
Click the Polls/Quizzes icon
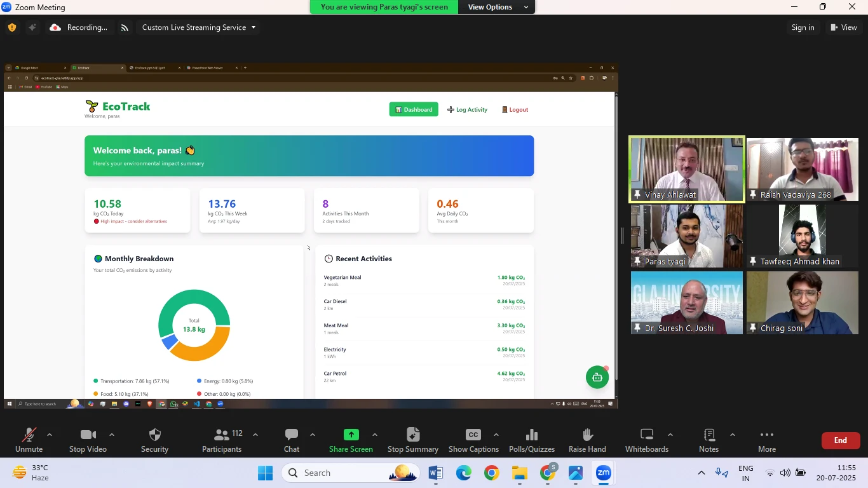[531, 435]
